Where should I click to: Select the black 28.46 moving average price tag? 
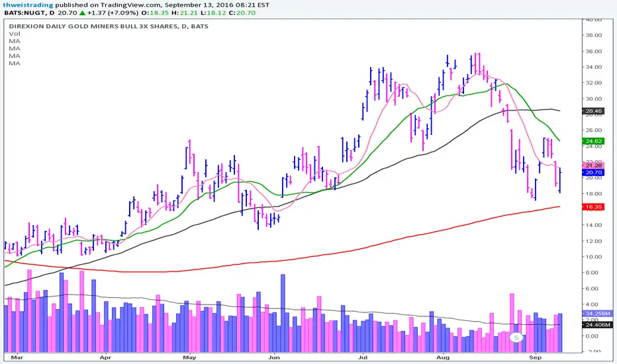(x=593, y=111)
